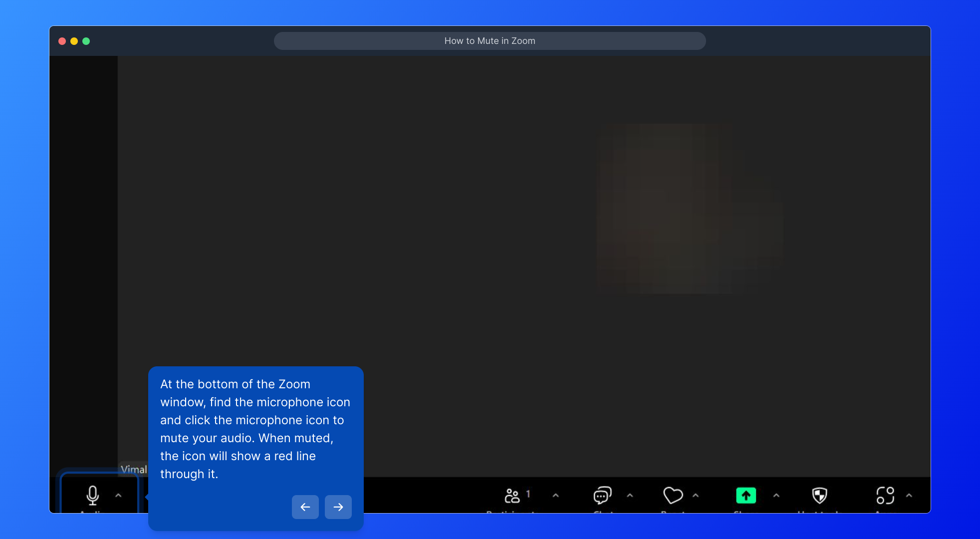
Task: Expand audio options arrow beside microphone
Action: coord(118,496)
